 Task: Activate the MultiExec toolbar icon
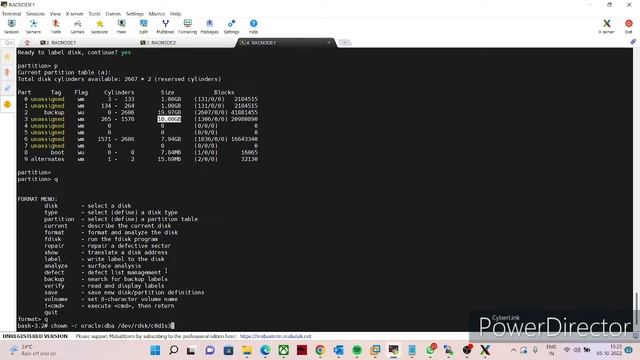pos(165,26)
